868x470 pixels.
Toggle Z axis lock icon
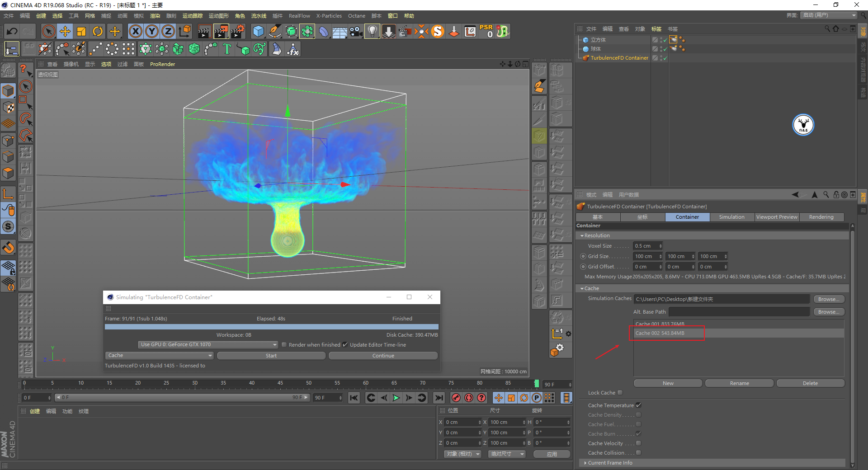[x=168, y=31]
